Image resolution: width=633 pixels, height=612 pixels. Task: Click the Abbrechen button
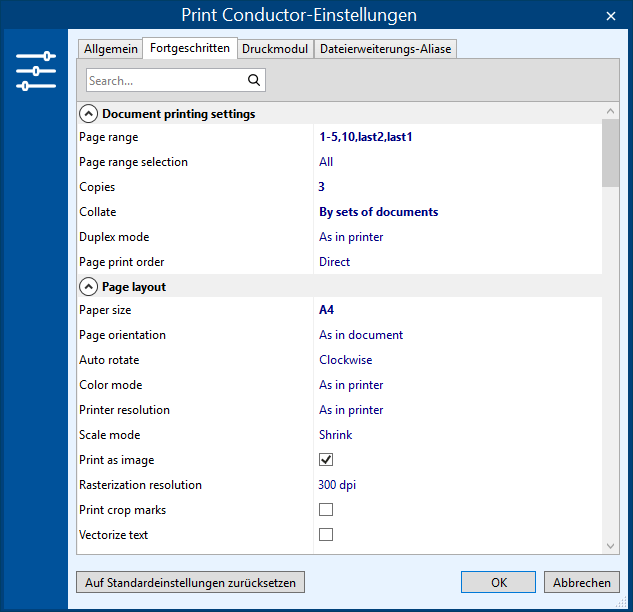pyautogui.click(x=581, y=582)
